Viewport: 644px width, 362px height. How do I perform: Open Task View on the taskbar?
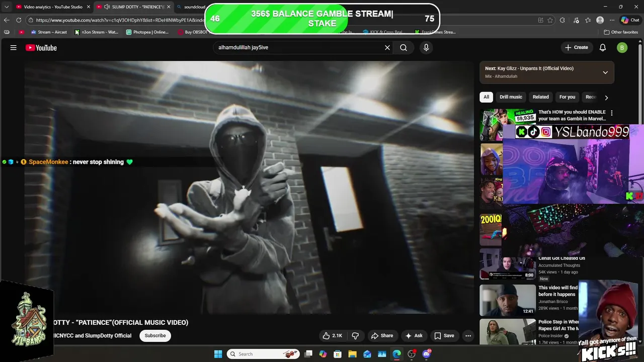point(308,354)
